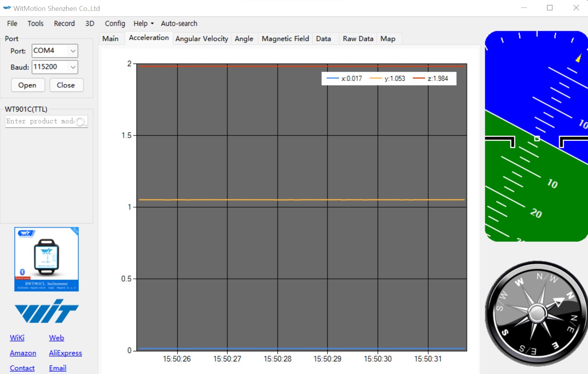This screenshot has height=374, width=588.
Task: Switch to the Angular Velocity tab
Action: (x=201, y=39)
